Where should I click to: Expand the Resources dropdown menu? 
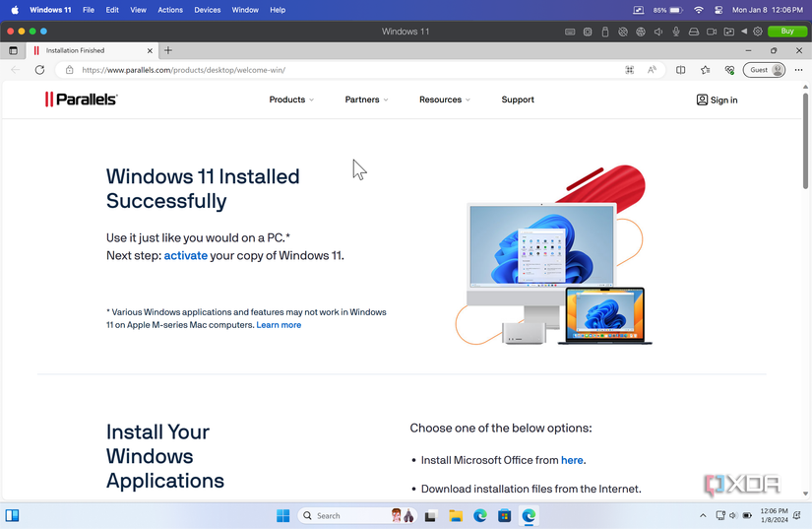click(445, 99)
